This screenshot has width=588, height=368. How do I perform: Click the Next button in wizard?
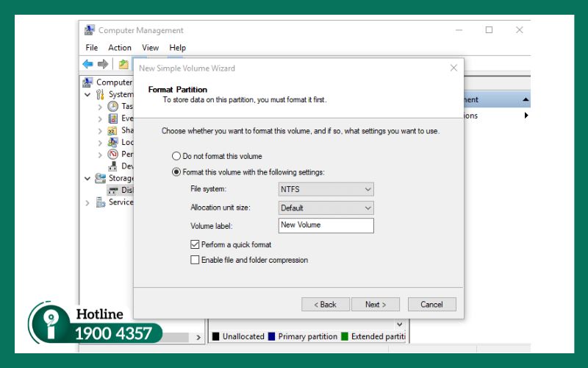pyautogui.click(x=375, y=304)
